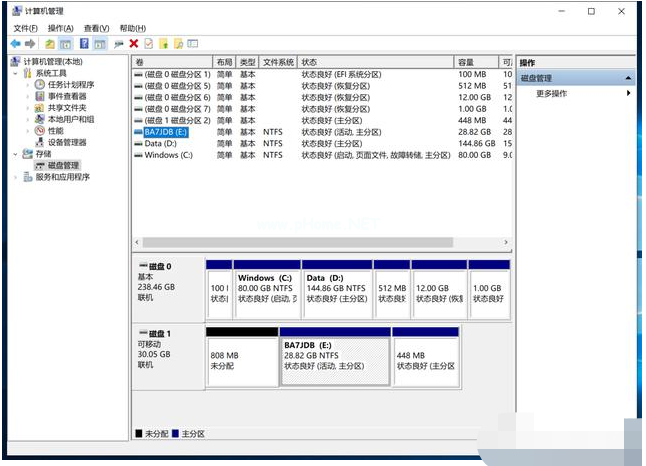Click the red X delete toolbar icon
The width and height of the screenshot is (646, 466).
134,44
